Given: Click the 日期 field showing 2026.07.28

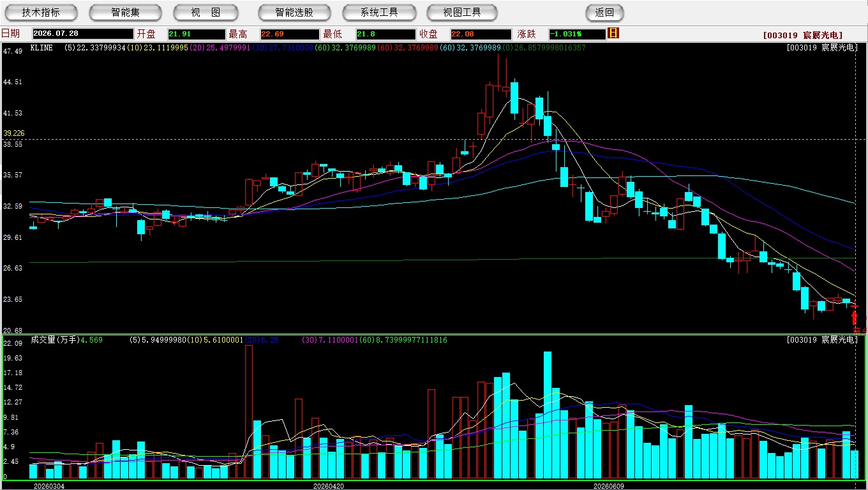Looking at the screenshot, I should pyautogui.click(x=82, y=34).
